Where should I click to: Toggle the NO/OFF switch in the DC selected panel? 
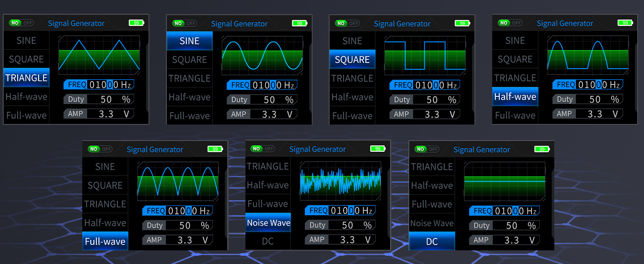(x=427, y=149)
